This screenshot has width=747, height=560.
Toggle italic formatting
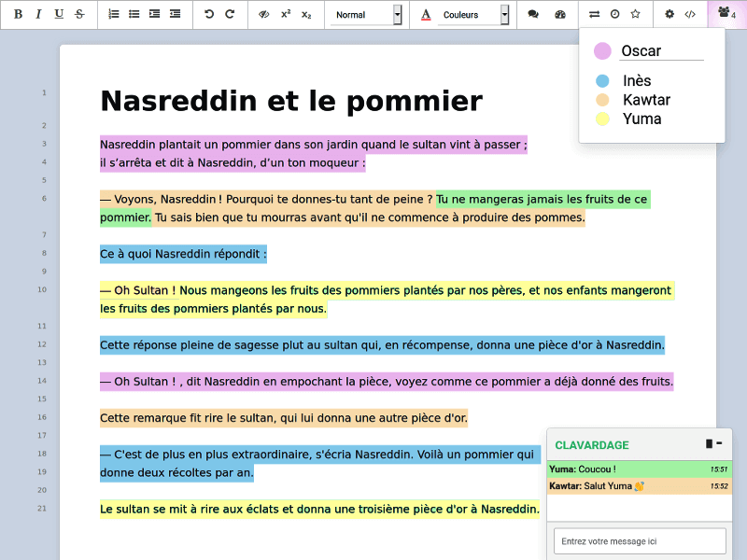pyautogui.click(x=38, y=14)
